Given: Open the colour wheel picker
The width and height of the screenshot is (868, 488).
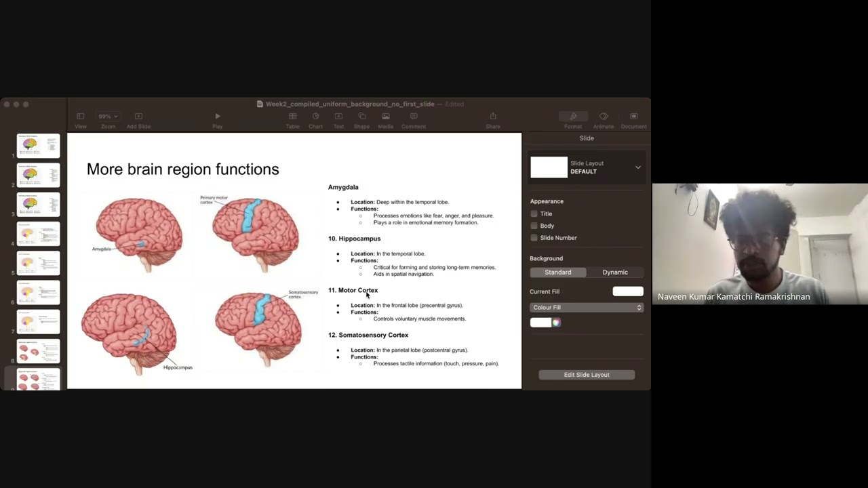Looking at the screenshot, I should [556, 323].
